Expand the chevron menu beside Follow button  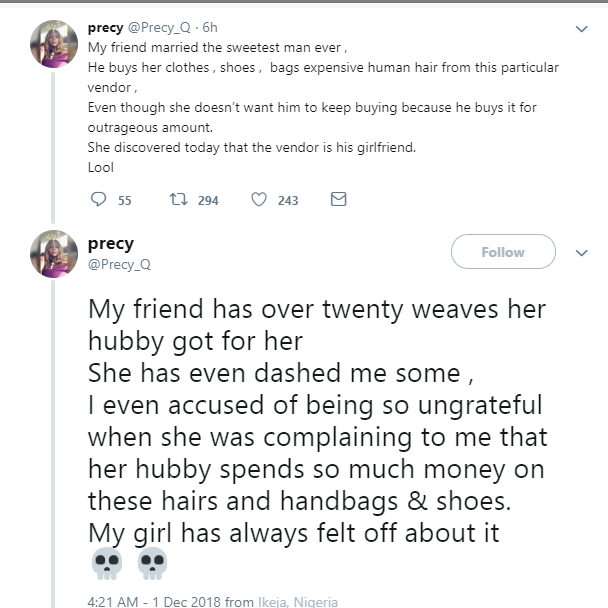[582, 253]
